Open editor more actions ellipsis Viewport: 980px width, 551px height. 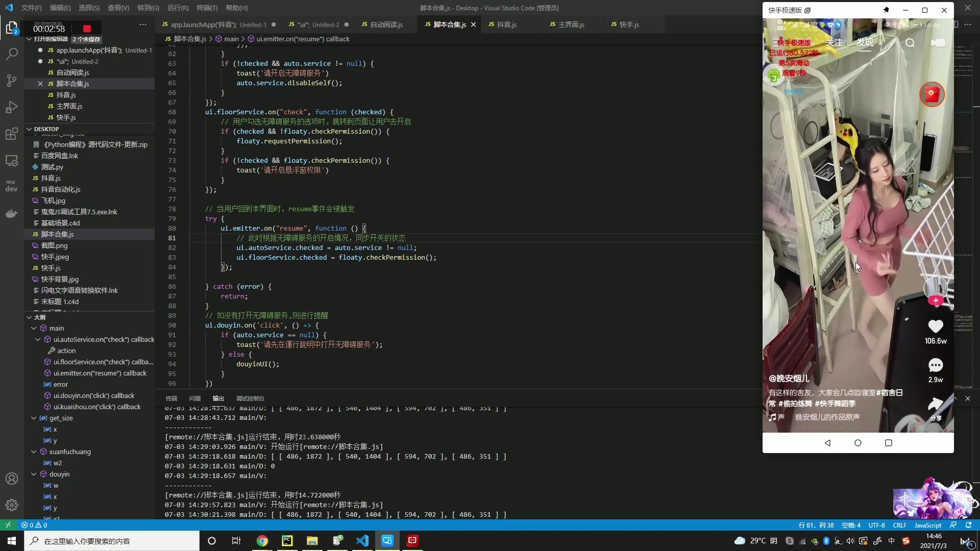[x=968, y=24]
